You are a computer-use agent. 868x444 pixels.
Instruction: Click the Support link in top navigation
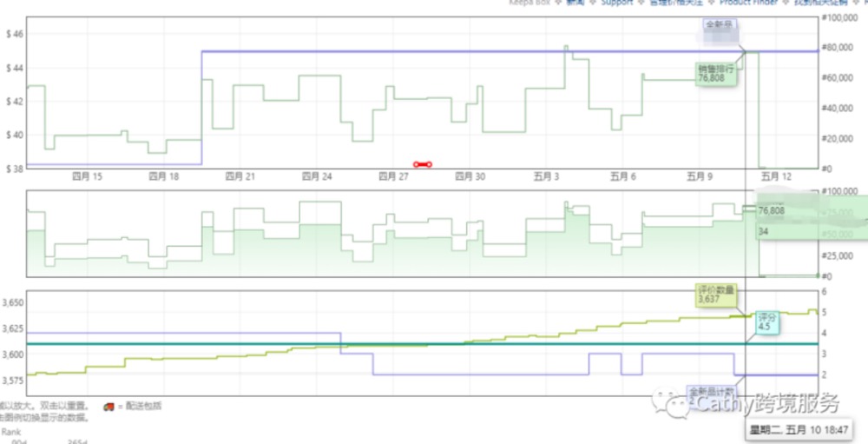(617, 3)
